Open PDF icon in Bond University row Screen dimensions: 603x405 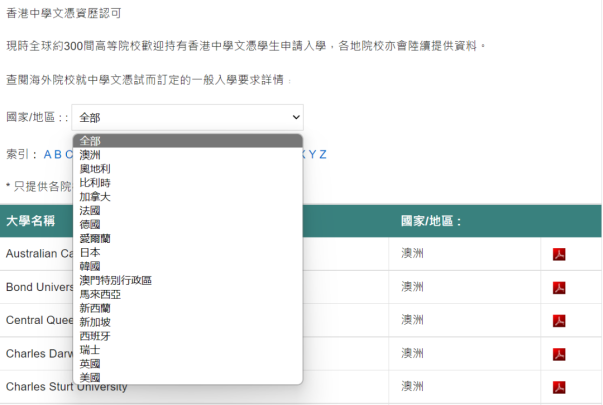(559, 287)
